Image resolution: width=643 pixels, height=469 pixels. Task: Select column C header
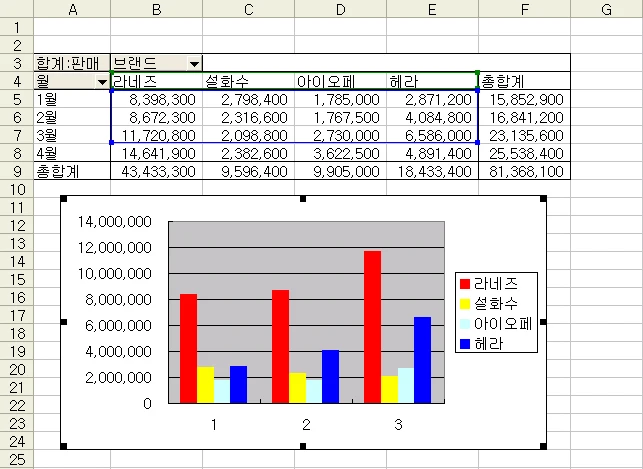click(249, 9)
